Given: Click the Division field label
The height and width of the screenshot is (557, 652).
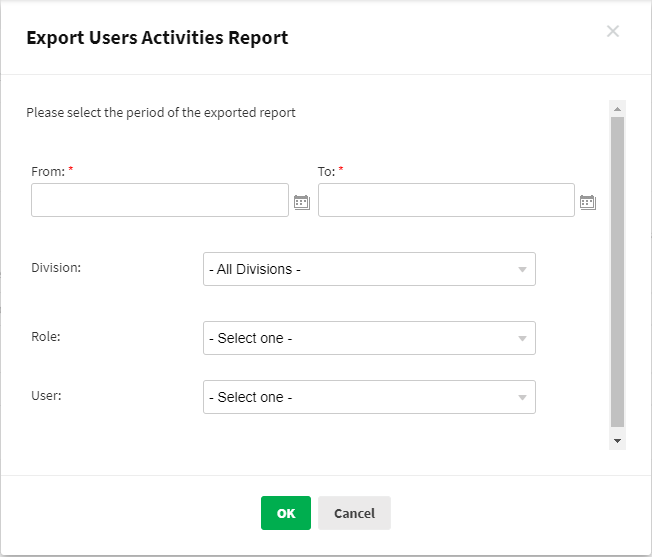Looking at the screenshot, I should pyautogui.click(x=56, y=268).
